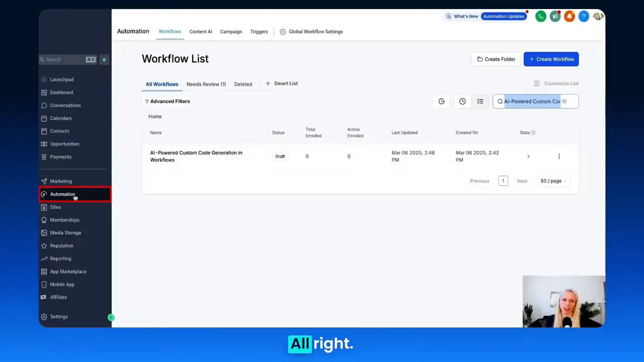
Task: Click the green lightning quick-action icon
Action: [x=104, y=59]
